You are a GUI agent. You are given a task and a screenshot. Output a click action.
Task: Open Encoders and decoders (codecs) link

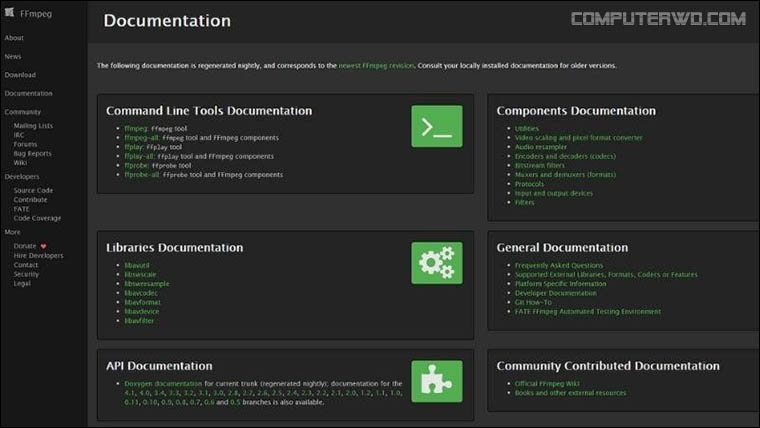(x=565, y=156)
